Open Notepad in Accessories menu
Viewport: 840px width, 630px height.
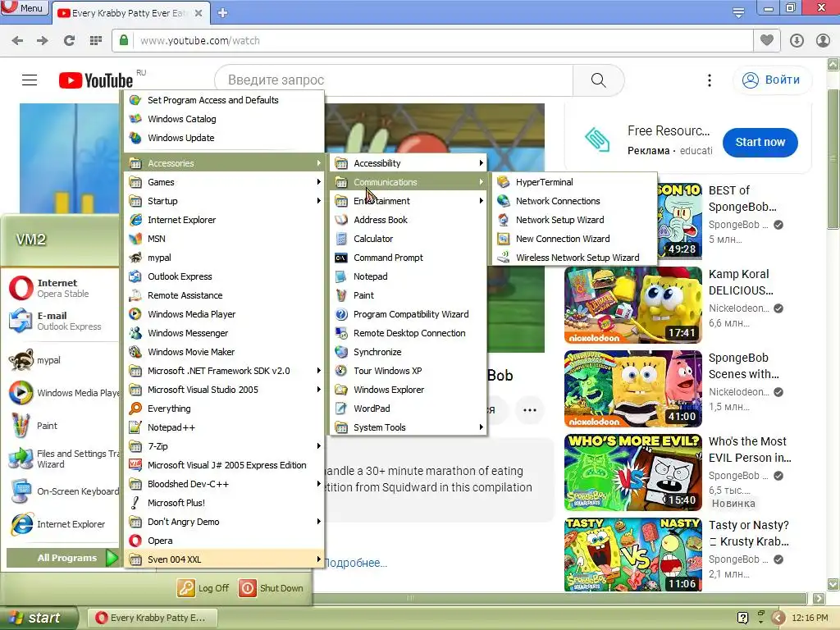(409, 276)
